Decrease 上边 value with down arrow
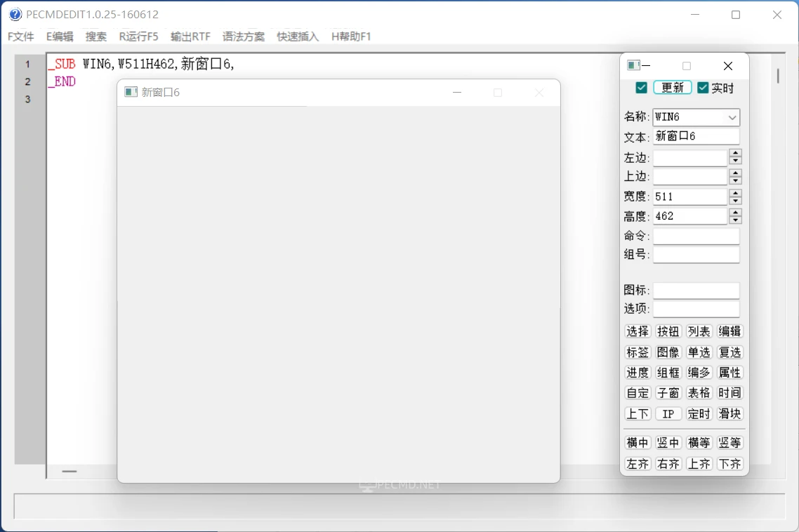Screen dimensions: 799x532 (x=735, y=180)
